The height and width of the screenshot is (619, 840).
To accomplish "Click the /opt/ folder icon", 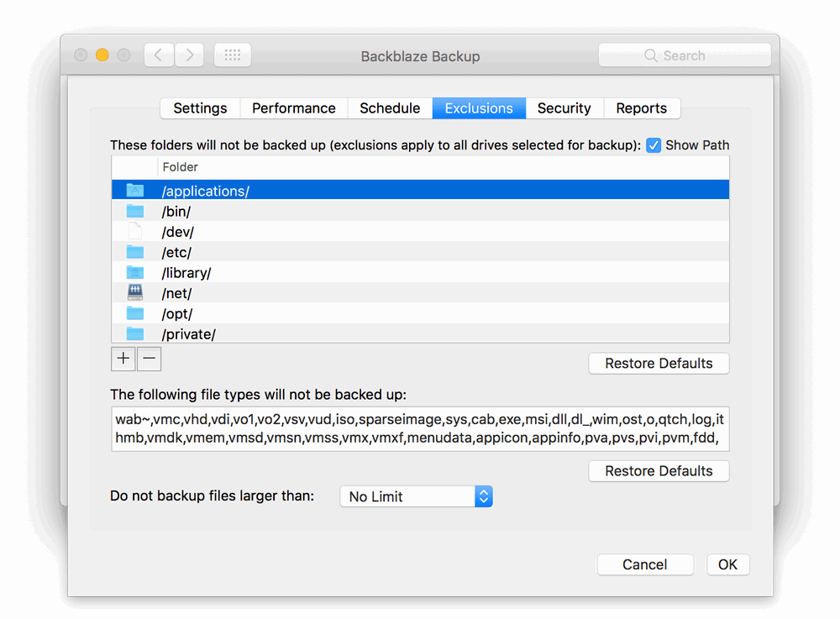I will click(x=135, y=313).
